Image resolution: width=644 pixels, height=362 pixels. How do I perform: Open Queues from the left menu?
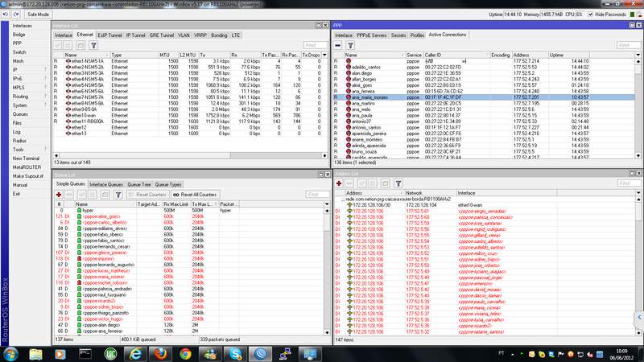pyautogui.click(x=21, y=114)
